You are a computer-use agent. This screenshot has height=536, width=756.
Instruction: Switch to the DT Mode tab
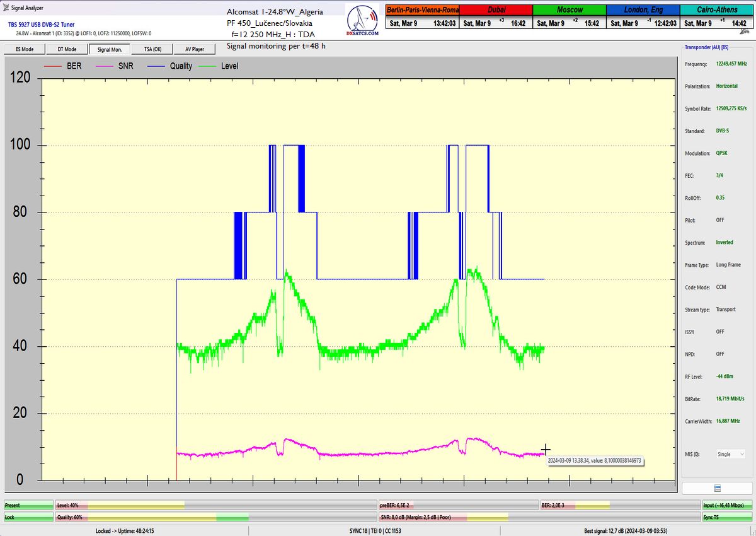(x=67, y=49)
